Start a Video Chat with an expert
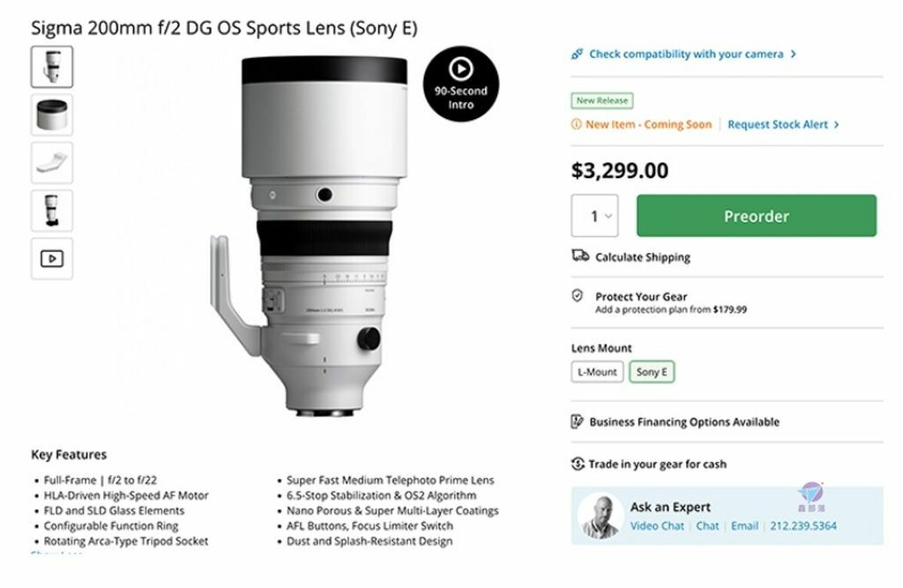Screen dimensions: 903x588 pos(657,525)
